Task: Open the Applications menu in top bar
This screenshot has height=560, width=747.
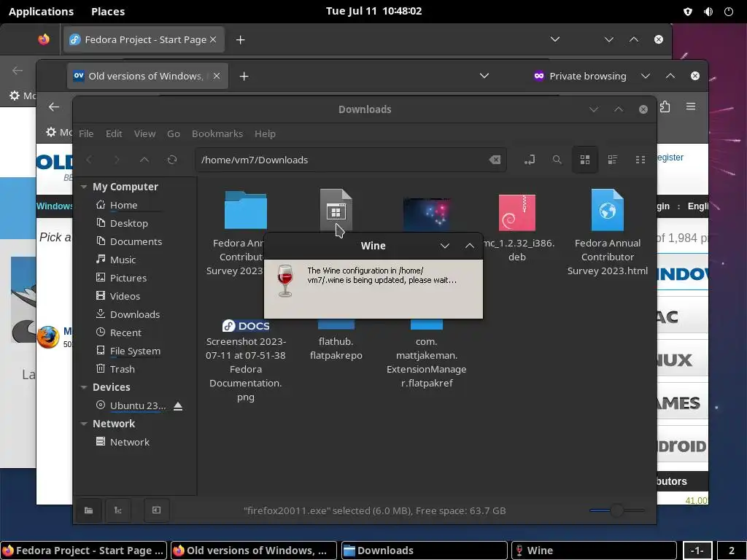Action: pos(41,12)
